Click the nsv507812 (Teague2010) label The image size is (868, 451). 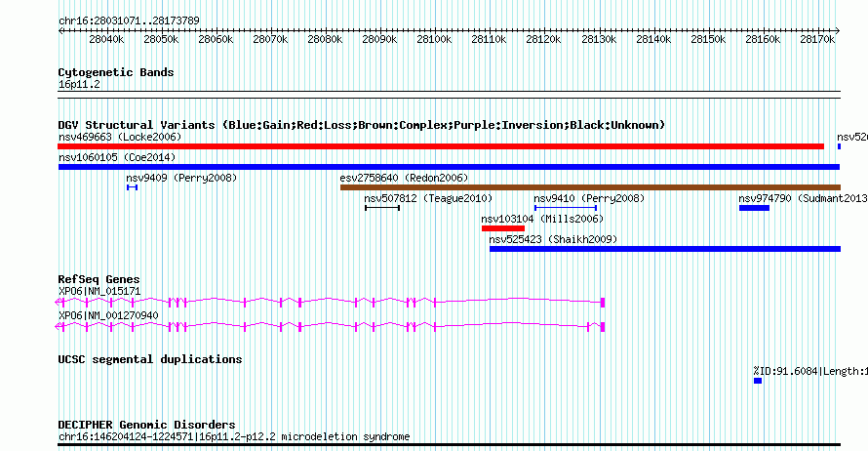coord(428,198)
